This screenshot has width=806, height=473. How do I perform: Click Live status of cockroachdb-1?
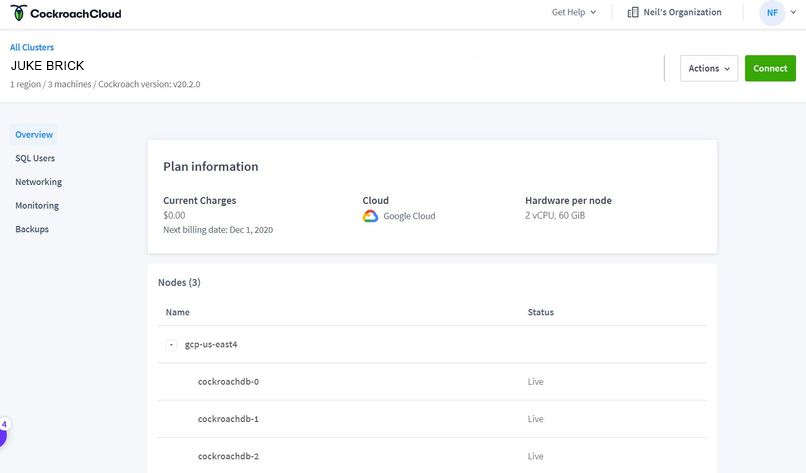536,419
